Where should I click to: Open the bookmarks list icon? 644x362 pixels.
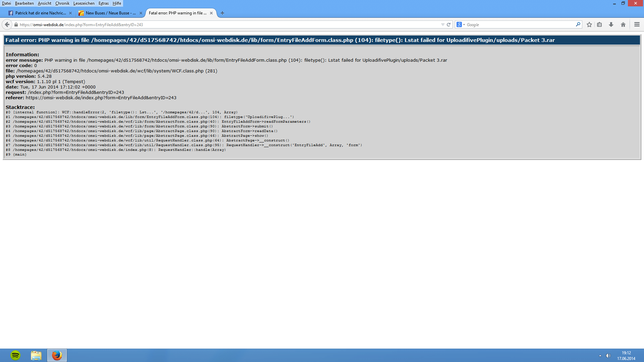(599, 24)
